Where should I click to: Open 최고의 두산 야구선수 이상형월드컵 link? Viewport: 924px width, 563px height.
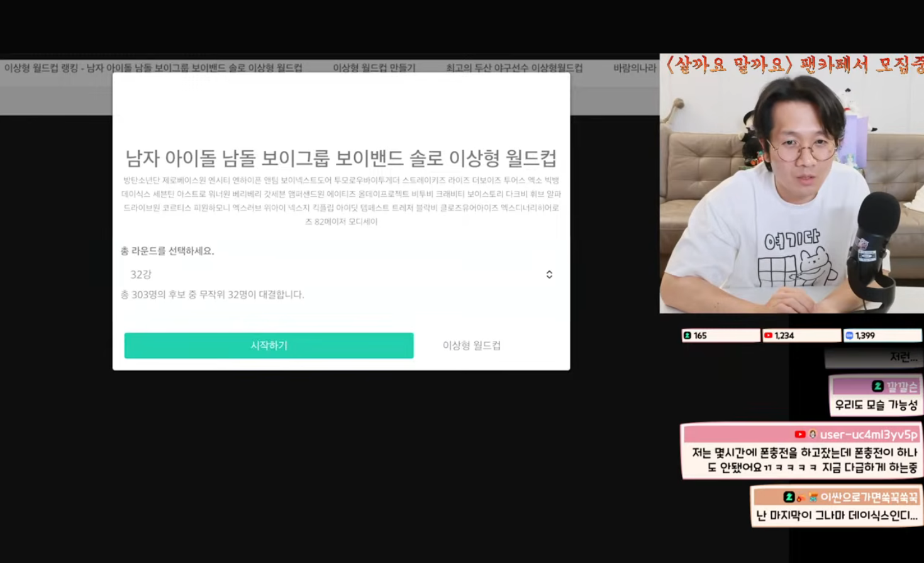pos(514,67)
